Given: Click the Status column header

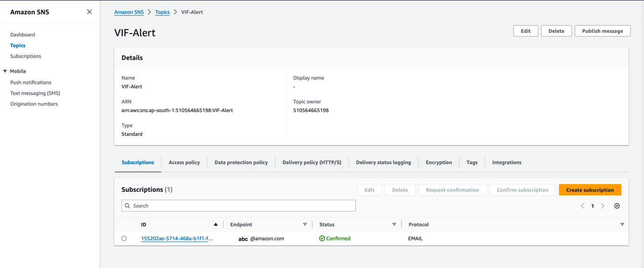Looking at the screenshot, I should tap(327, 225).
